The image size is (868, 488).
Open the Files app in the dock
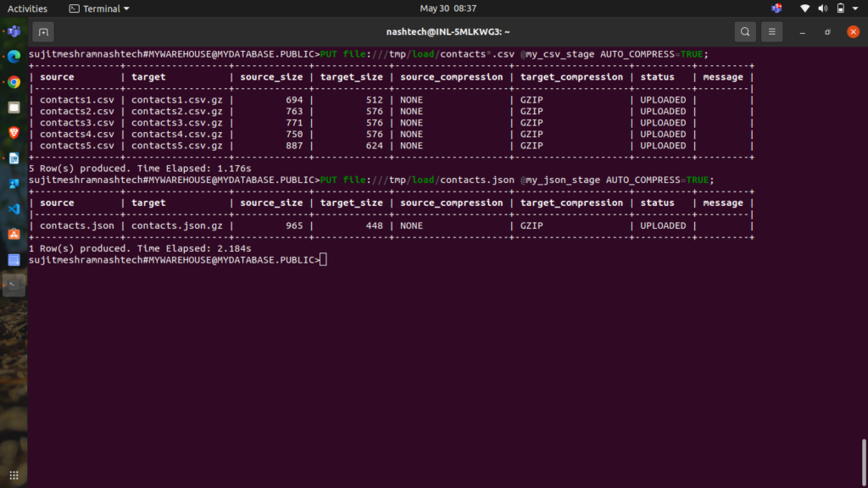(x=14, y=108)
